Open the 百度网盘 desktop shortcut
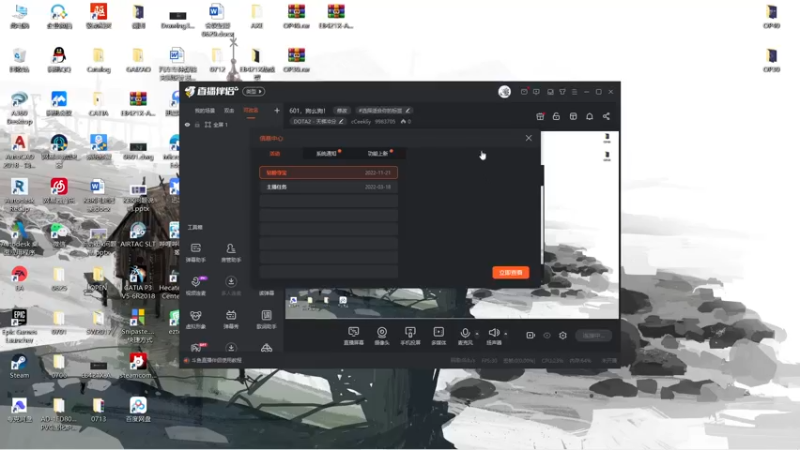 tap(138, 409)
